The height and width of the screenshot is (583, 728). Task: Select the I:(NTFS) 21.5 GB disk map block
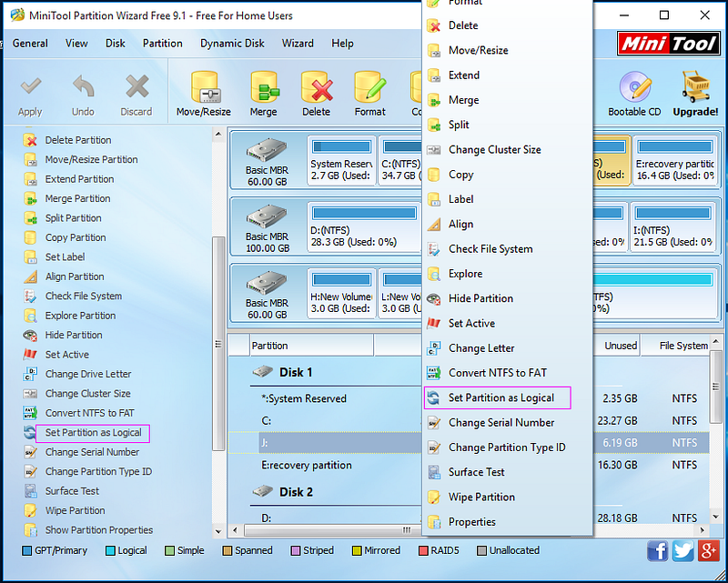[x=672, y=227]
